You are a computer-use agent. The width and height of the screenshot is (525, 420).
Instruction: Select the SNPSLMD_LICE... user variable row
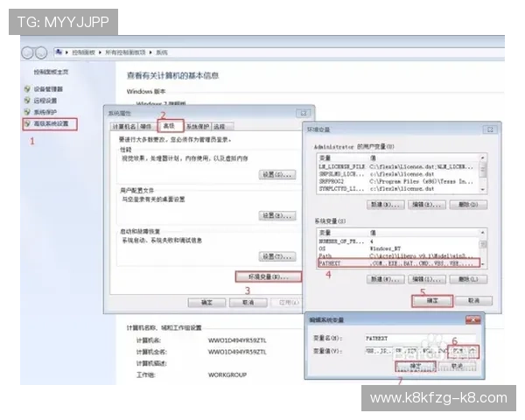point(399,174)
